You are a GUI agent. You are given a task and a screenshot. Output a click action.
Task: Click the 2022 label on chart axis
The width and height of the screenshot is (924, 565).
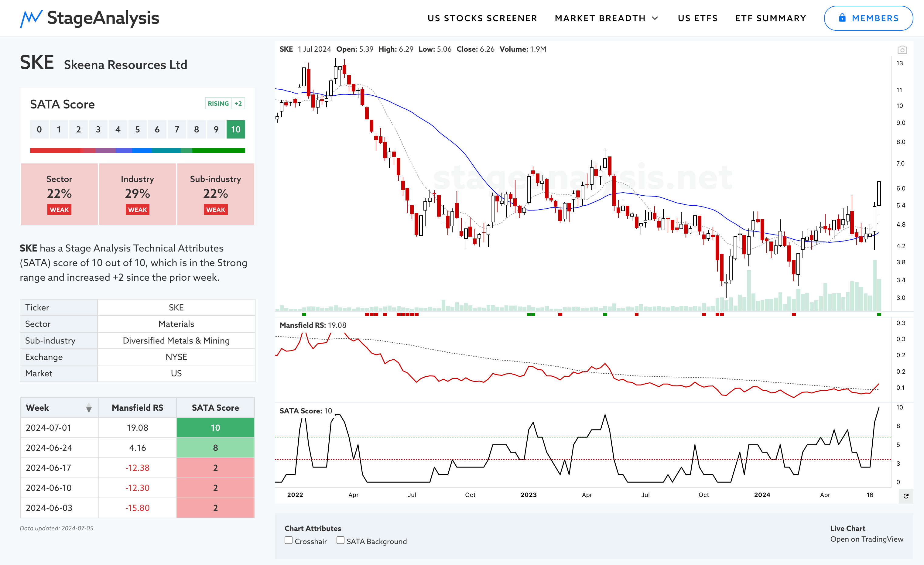295,495
